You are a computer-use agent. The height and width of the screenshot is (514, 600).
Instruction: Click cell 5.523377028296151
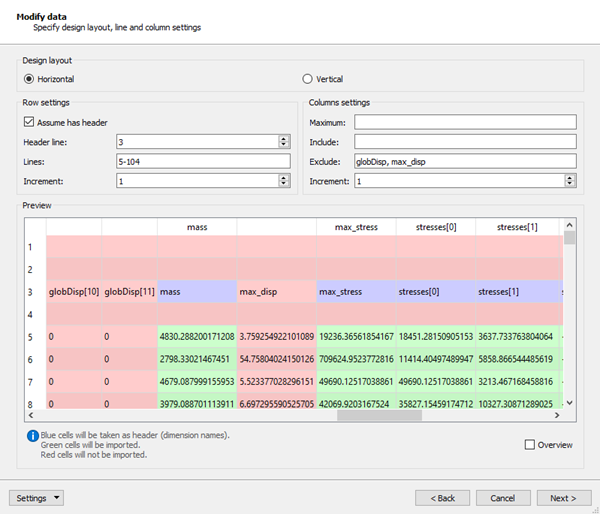coord(277,382)
